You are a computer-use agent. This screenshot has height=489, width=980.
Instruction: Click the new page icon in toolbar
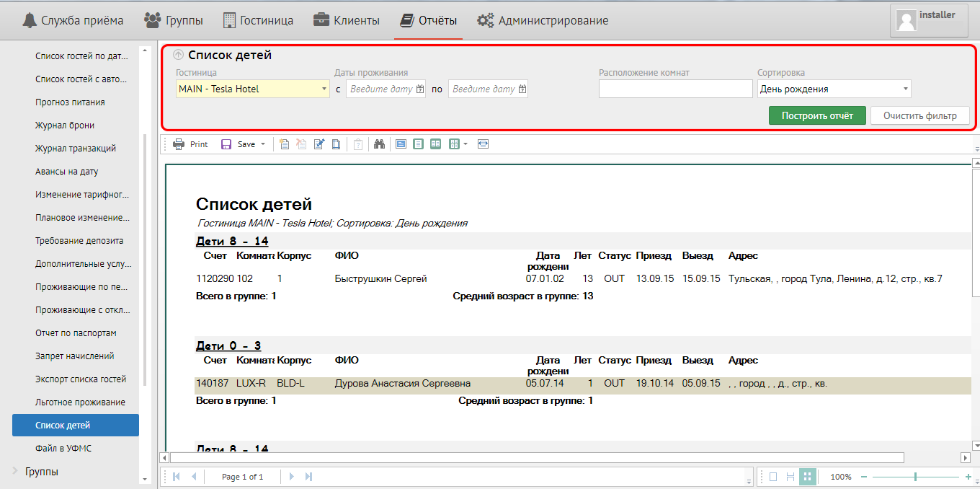[x=285, y=144]
